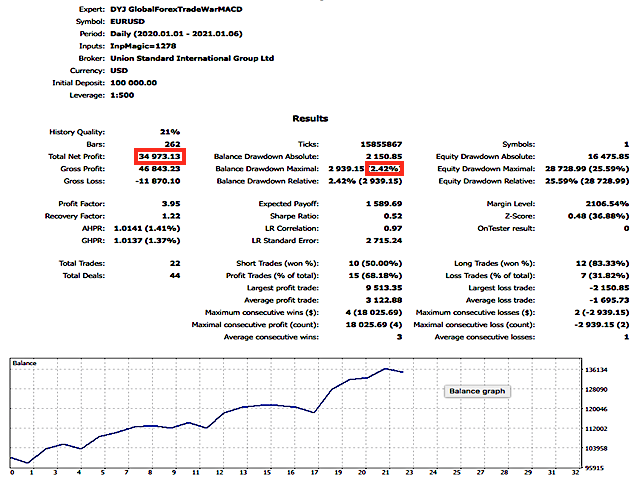Click broker Union Standard International Group Ltd
This screenshot has height=480, width=640.
192,58
